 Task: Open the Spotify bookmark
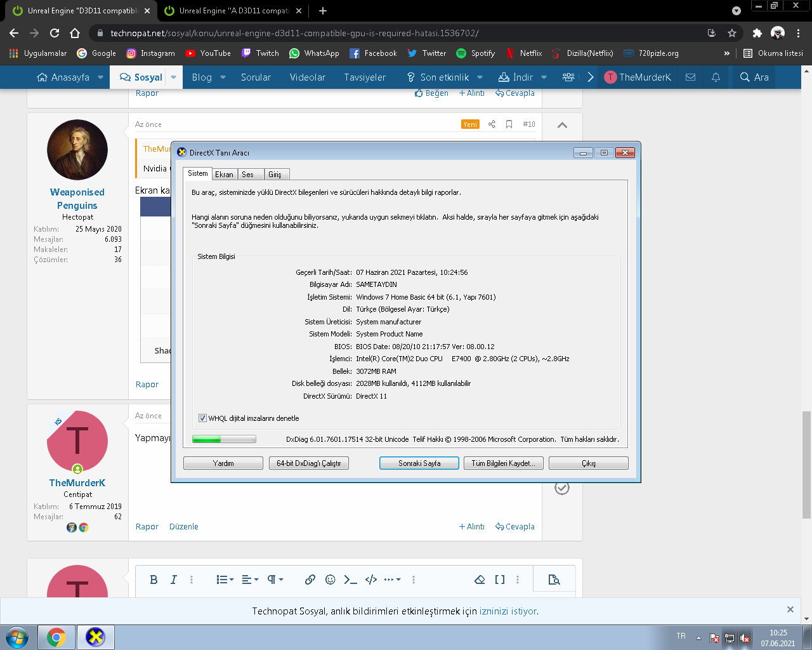(476, 53)
